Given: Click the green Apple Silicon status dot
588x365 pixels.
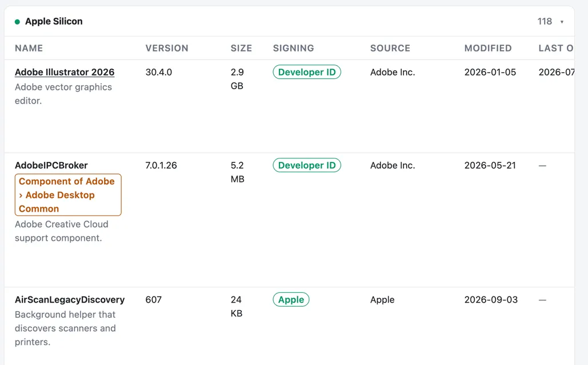Looking at the screenshot, I should pyautogui.click(x=17, y=22).
